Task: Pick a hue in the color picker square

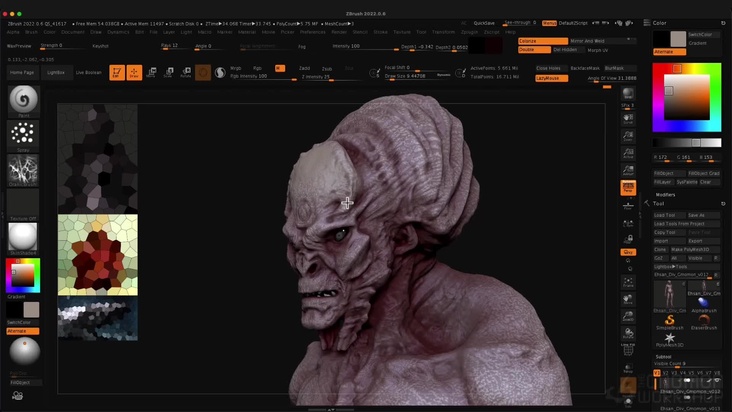Action: tap(687, 97)
